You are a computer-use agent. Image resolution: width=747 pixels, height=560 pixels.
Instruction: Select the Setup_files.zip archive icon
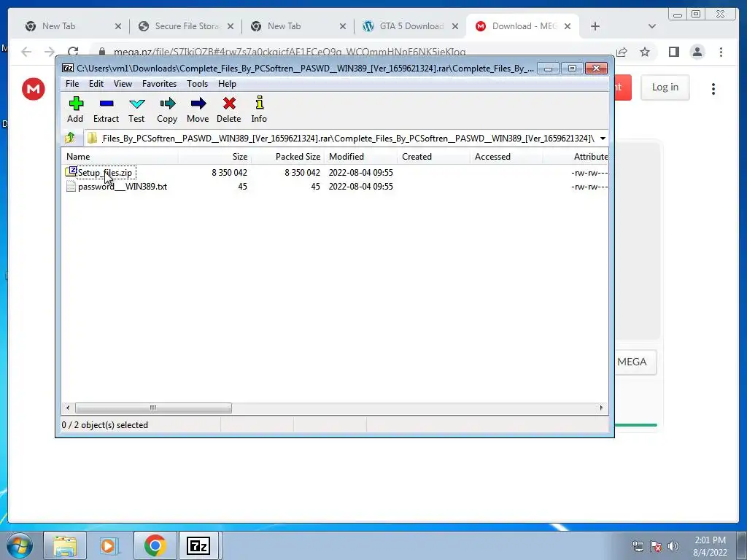point(71,172)
